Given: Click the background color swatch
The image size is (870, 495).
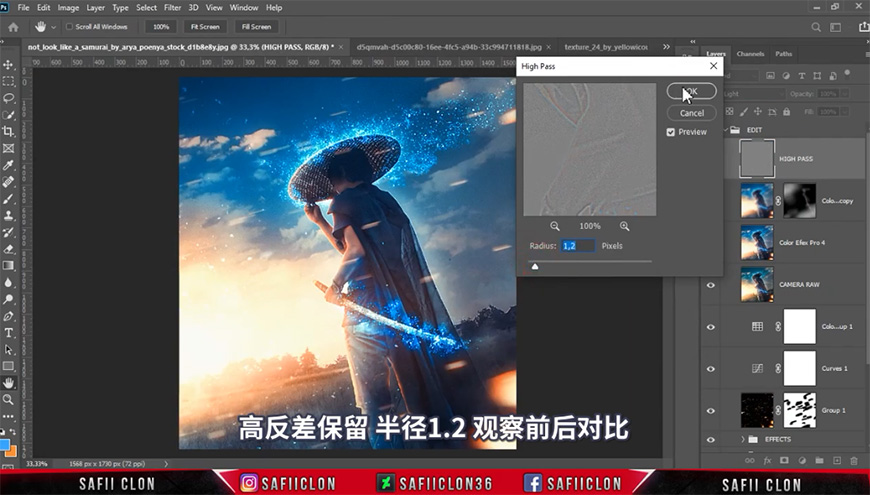Looking at the screenshot, I should coord(12,451).
